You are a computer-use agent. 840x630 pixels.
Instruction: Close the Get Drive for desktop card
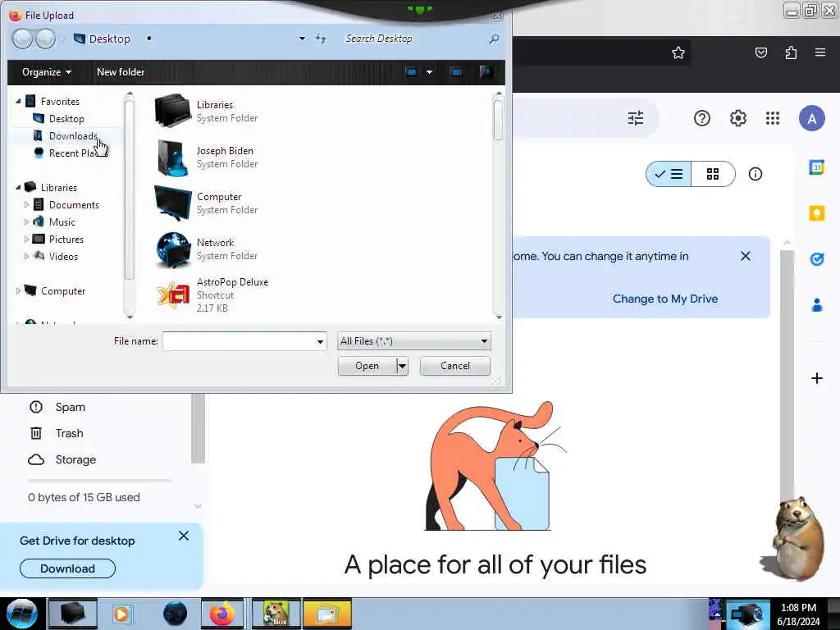tap(183, 536)
